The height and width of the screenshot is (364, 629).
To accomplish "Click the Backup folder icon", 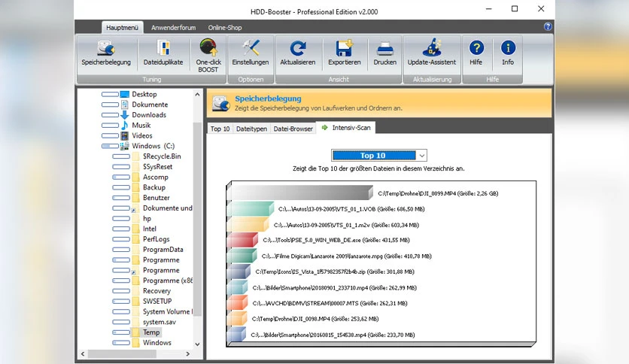I will pyautogui.click(x=135, y=187).
